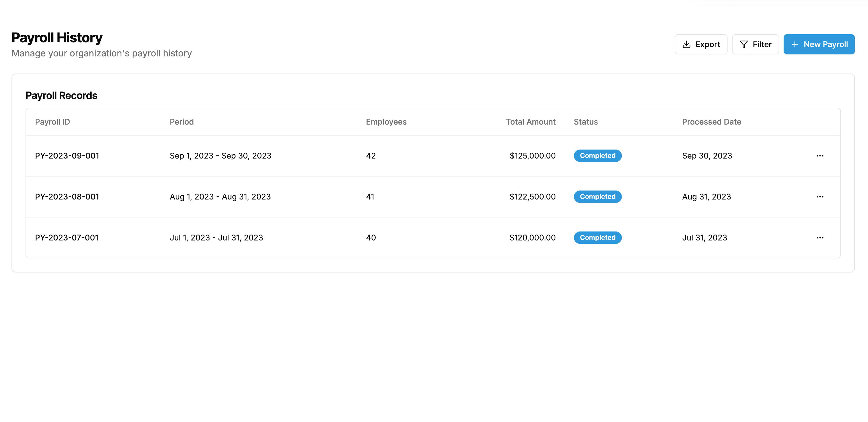The image size is (868, 422).
Task: Open the Export options
Action: click(x=701, y=44)
